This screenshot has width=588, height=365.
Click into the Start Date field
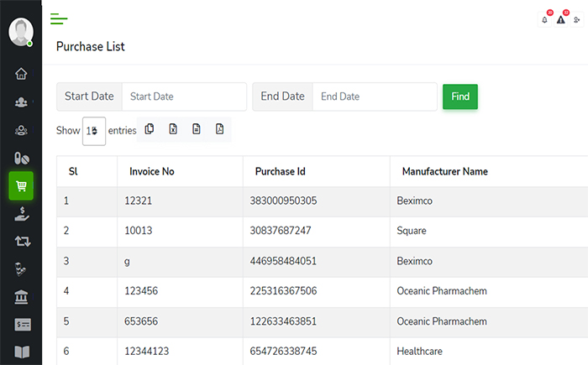click(x=184, y=96)
